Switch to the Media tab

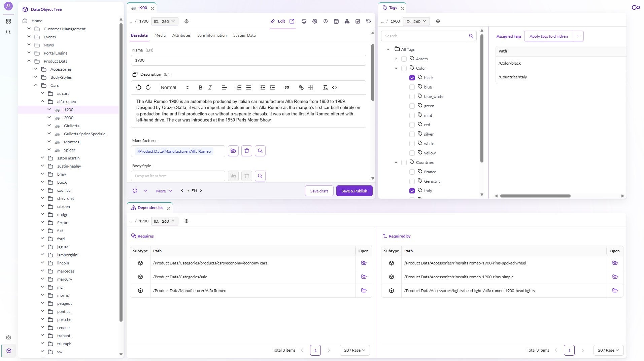tap(160, 35)
